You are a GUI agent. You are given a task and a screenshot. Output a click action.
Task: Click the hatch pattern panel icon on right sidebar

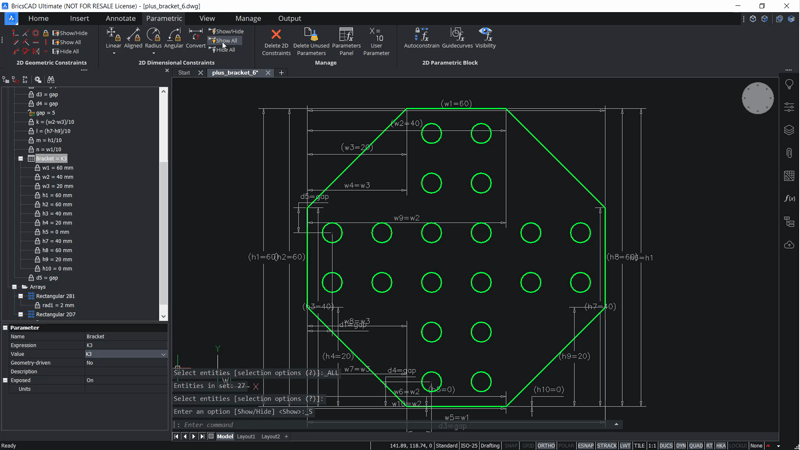click(789, 176)
